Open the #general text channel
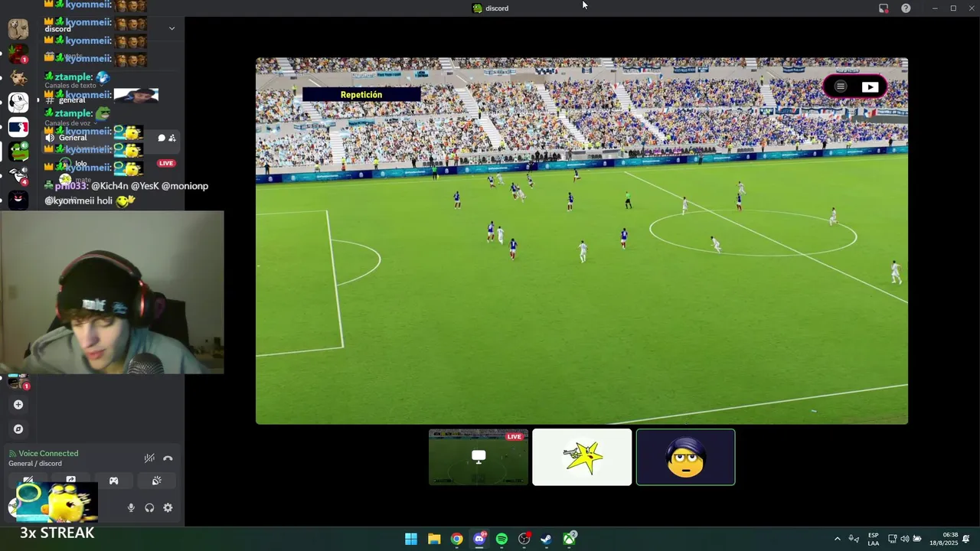Screen dimensions: 980x551 click(x=72, y=100)
